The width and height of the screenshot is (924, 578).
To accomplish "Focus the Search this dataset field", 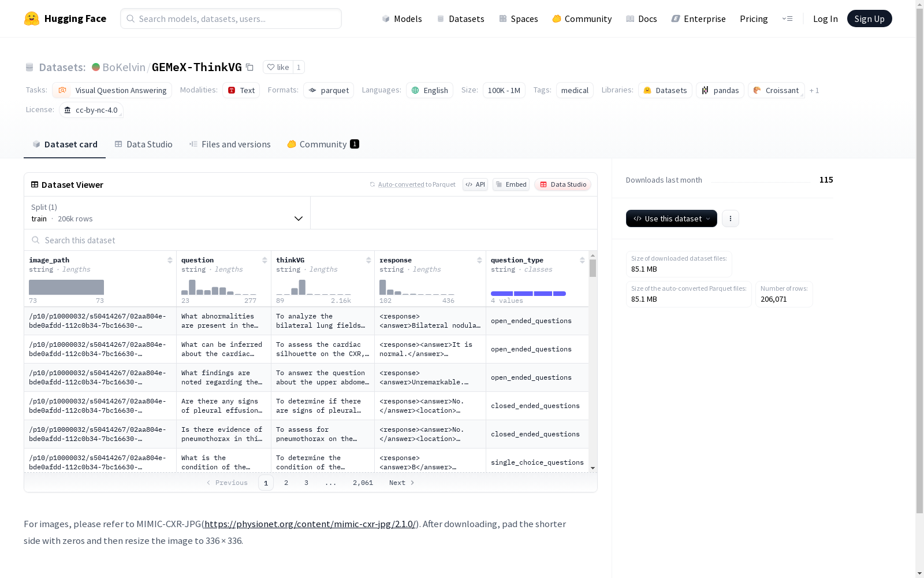I will click(311, 240).
